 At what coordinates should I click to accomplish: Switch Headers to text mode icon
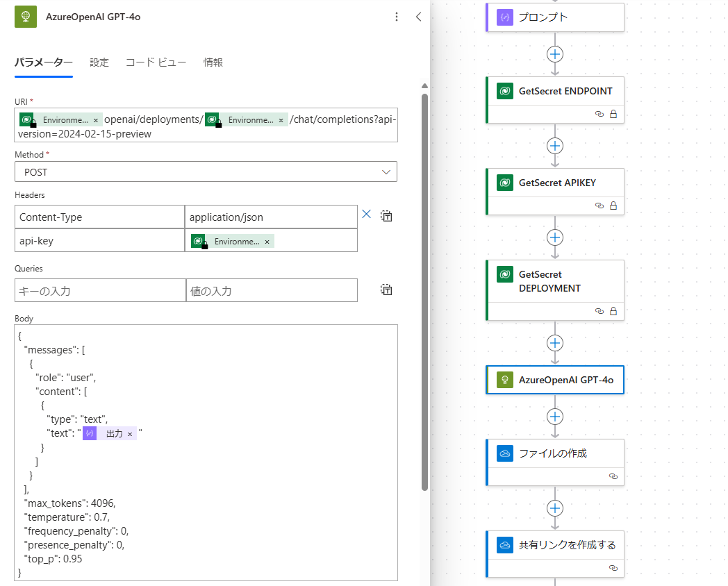tap(386, 216)
